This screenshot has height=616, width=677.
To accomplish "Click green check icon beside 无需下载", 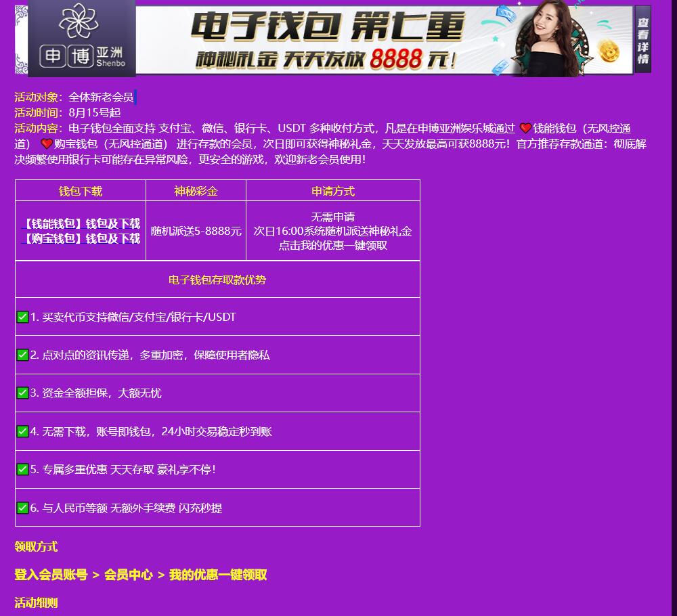I will pyautogui.click(x=22, y=431).
